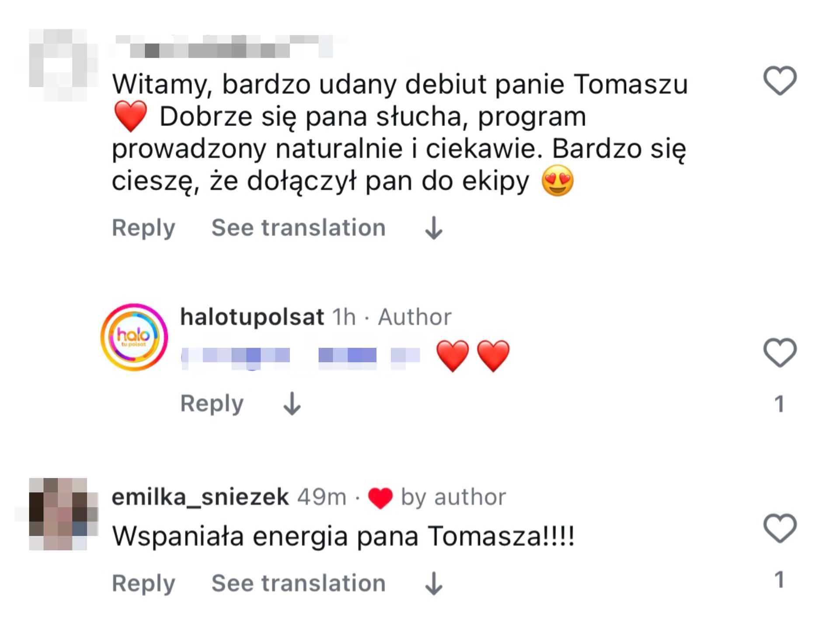Image resolution: width=840 pixels, height=630 pixels.
Task: Like emilka_sniezek's comment with heart icon
Action: 780,528
